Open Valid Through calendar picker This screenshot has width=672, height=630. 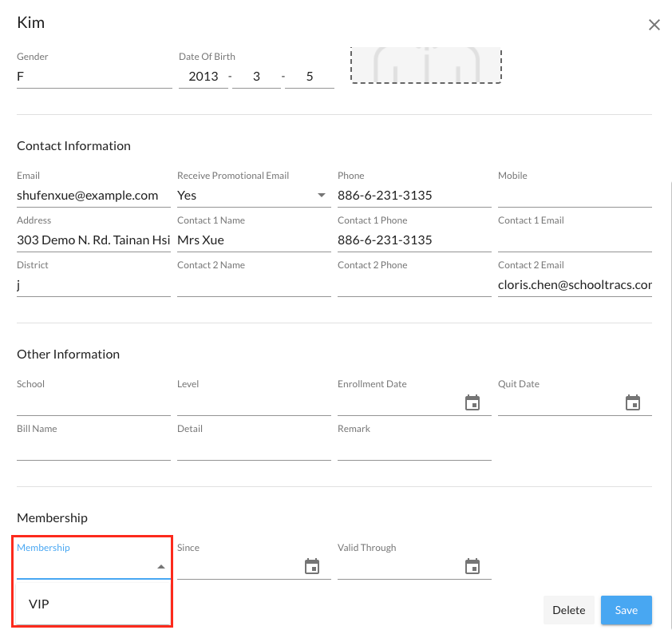[472, 567]
